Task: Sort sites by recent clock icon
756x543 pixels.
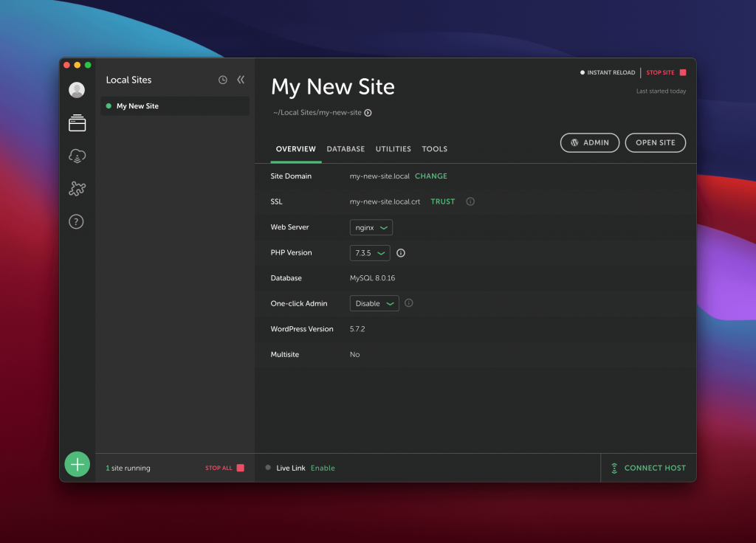Action: coord(223,80)
